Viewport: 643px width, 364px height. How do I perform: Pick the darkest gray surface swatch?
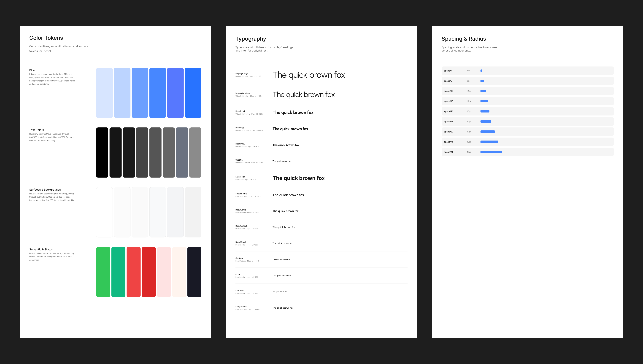point(193,212)
